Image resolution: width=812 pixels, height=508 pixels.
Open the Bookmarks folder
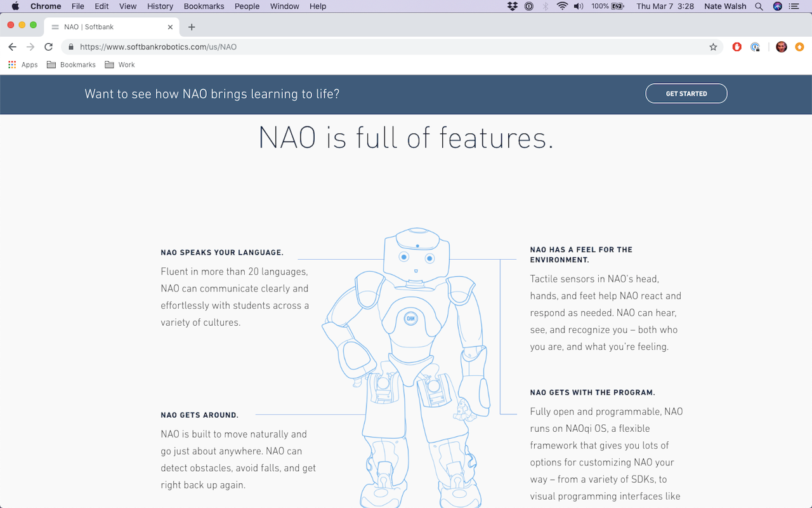point(71,65)
